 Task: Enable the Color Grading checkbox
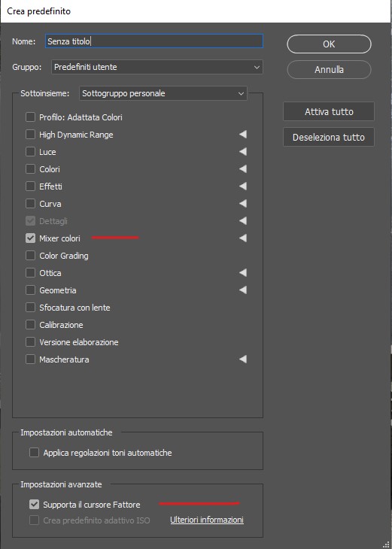[x=31, y=255]
